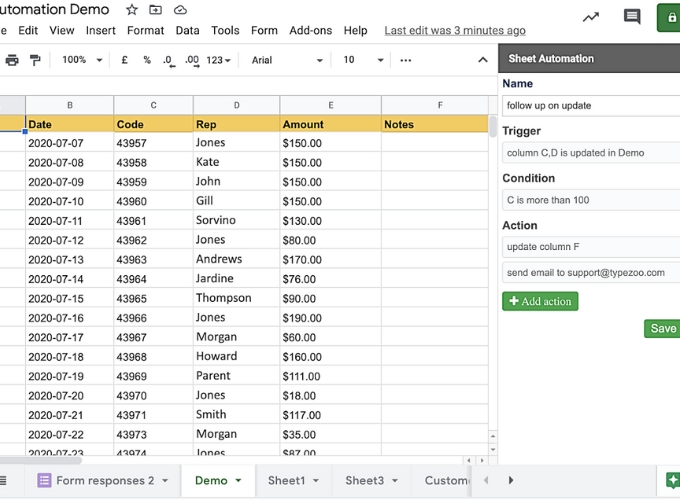Click the vertical scrollbar up arrow

[493, 436]
